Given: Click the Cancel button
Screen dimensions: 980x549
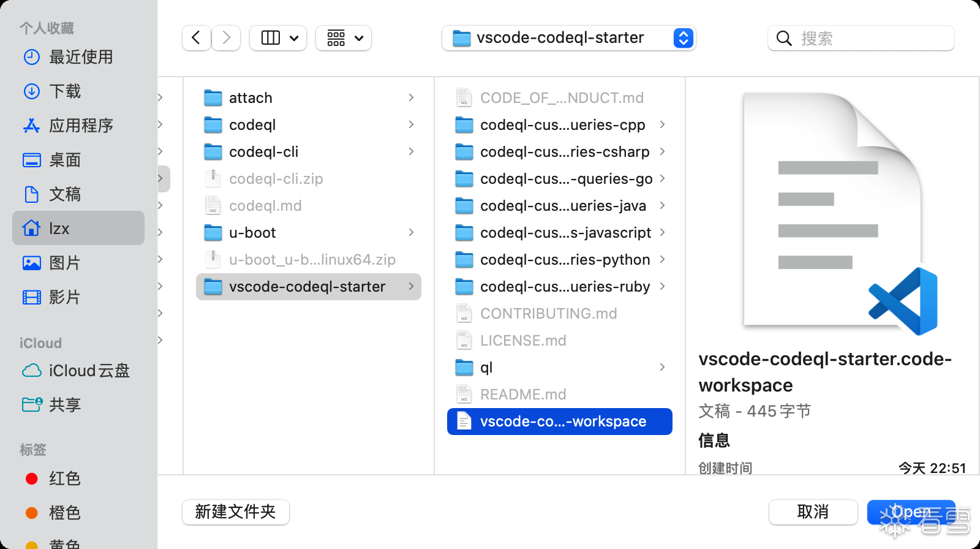Looking at the screenshot, I should tap(813, 512).
